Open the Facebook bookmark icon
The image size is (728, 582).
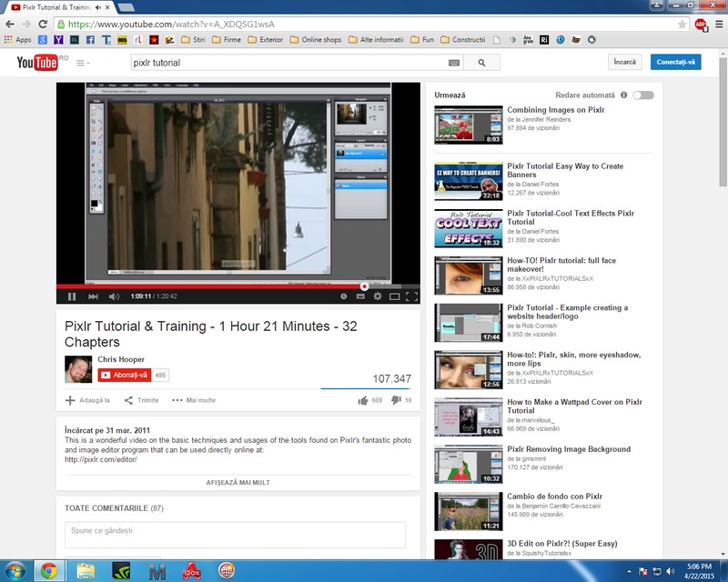tap(90, 40)
